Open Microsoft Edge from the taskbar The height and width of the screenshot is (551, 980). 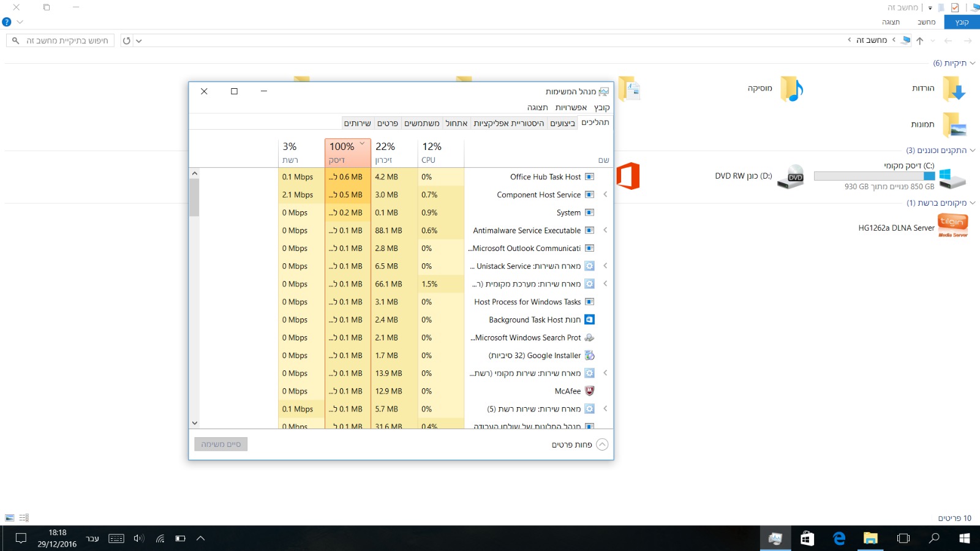tap(839, 538)
